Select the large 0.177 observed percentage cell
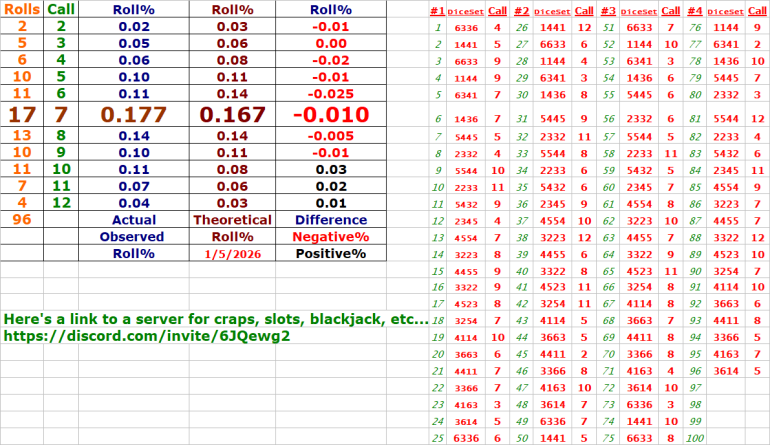 click(133, 113)
